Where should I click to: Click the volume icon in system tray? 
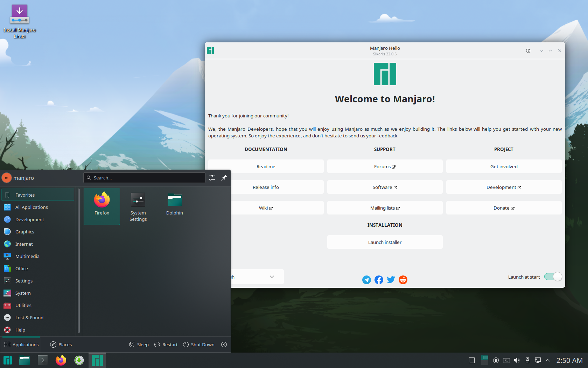(517, 360)
